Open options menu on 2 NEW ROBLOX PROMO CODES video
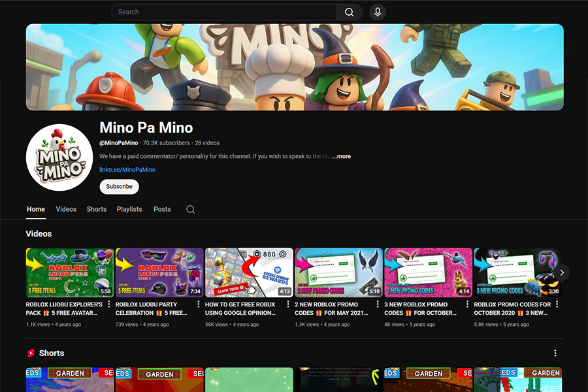 (x=378, y=304)
